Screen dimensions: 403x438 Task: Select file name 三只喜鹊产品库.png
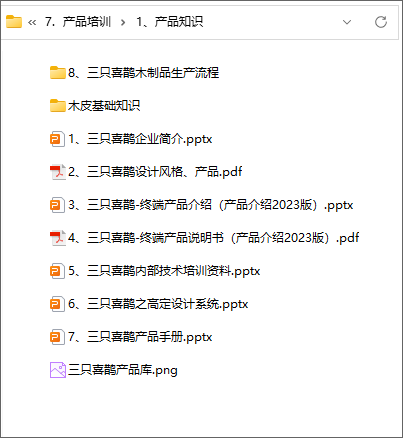click(123, 370)
